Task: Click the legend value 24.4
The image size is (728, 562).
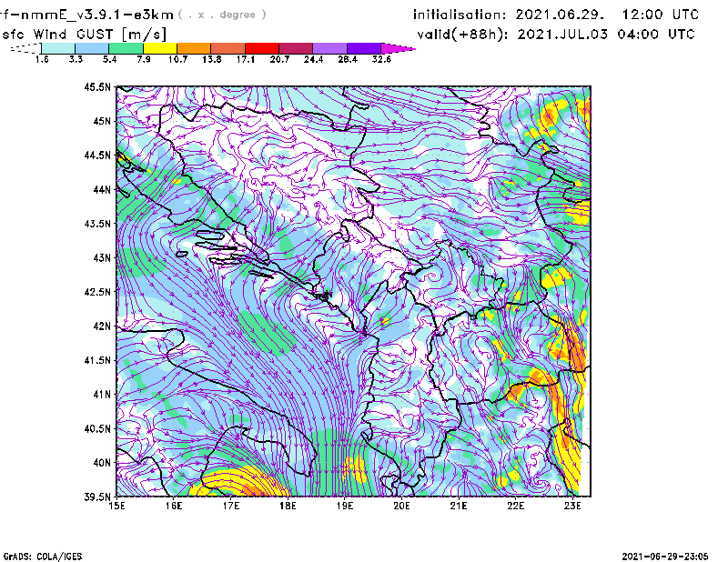Action: (313, 59)
